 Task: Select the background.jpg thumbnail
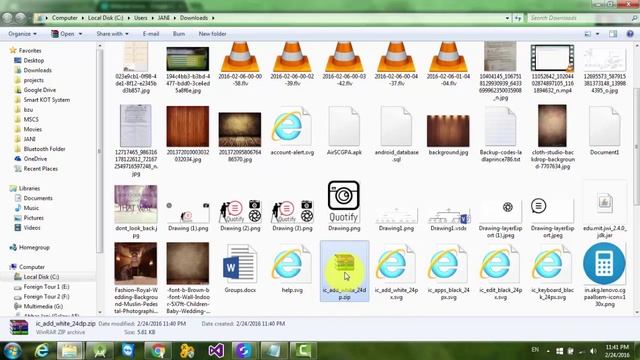(448, 131)
